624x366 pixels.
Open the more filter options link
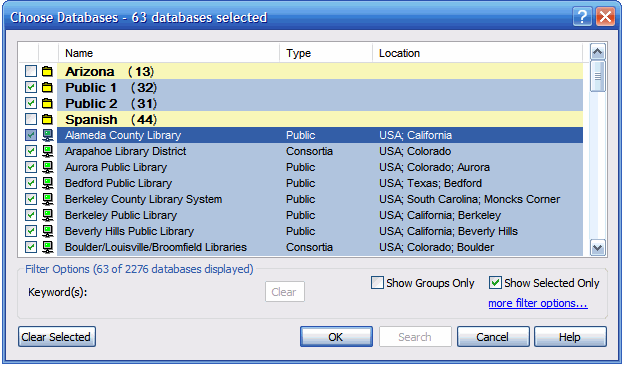pos(538,303)
